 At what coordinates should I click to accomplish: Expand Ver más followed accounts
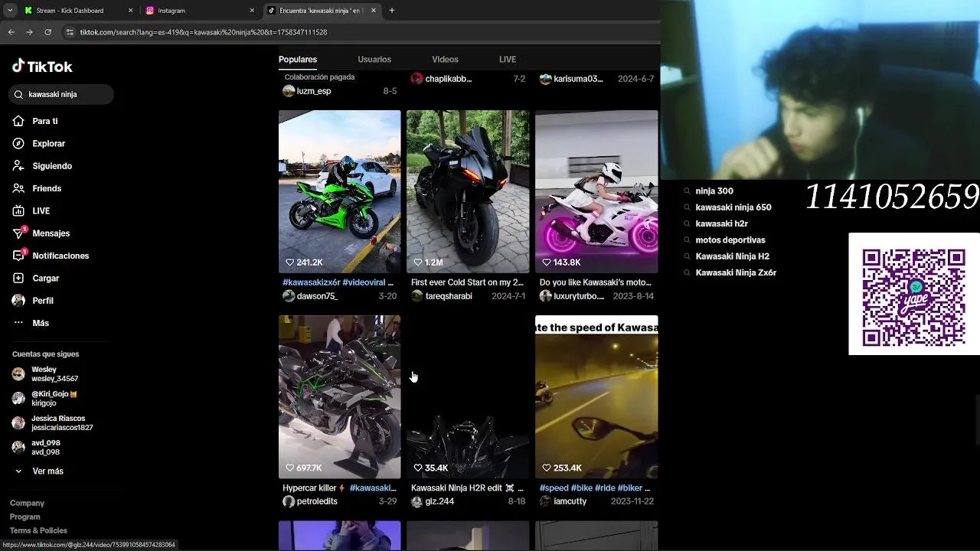(47, 471)
